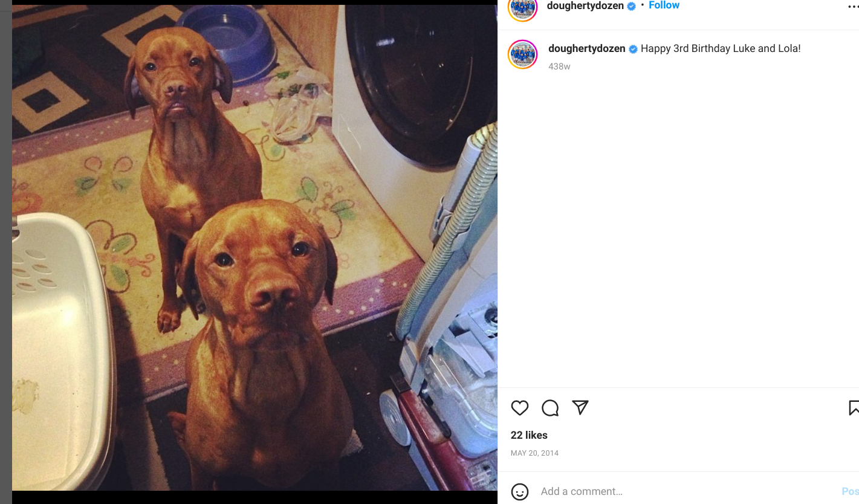Follow the doughertydozen account
This screenshot has height=504, width=859.
coord(664,5)
